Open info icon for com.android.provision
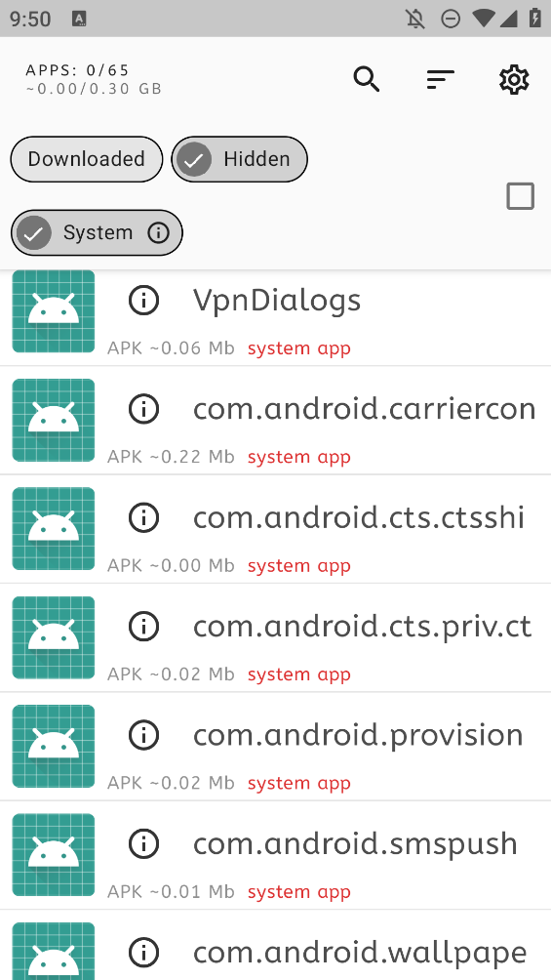This screenshot has height=980, width=551. (143, 735)
